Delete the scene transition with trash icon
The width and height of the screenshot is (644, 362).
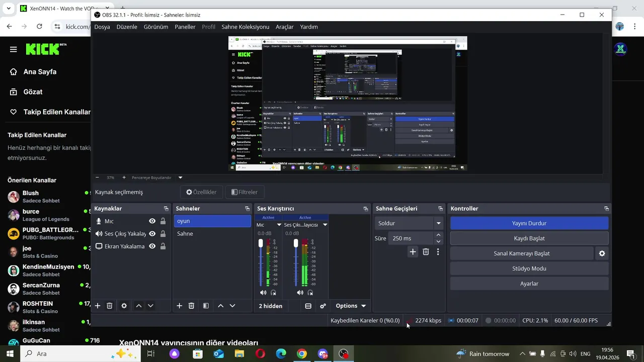click(426, 252)
